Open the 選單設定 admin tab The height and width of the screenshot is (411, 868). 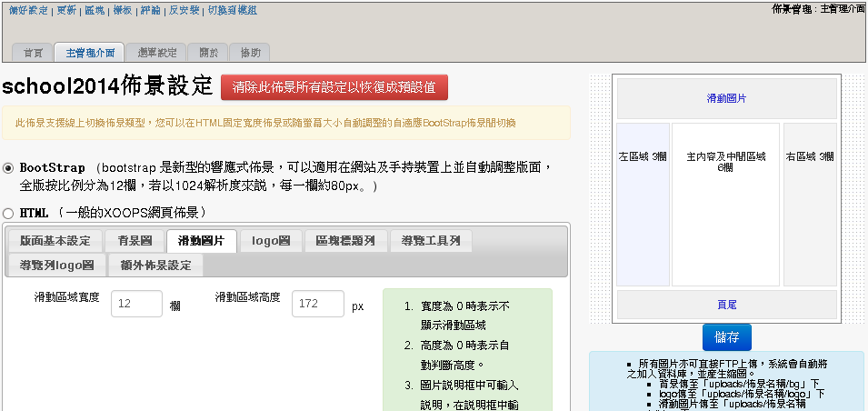(x=156, y=53)
